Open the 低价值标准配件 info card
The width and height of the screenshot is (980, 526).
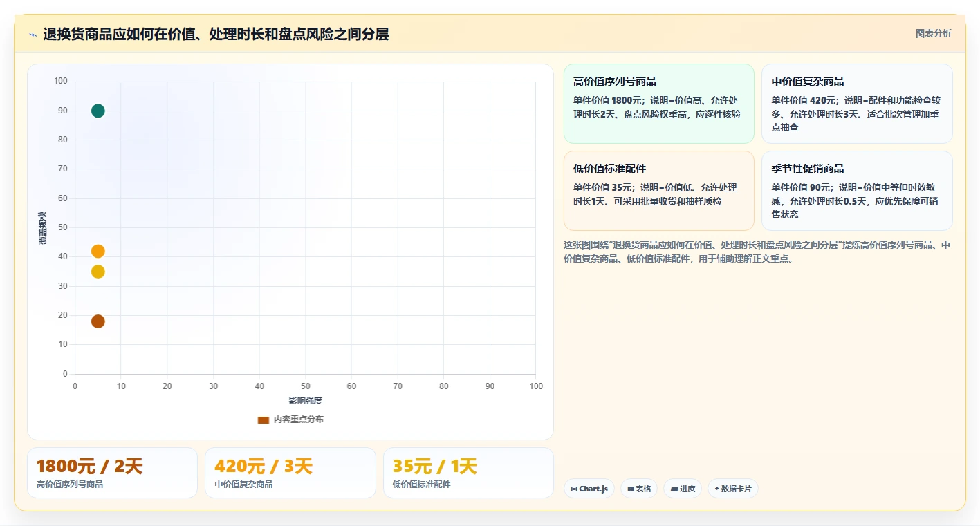tap(659, 191)
